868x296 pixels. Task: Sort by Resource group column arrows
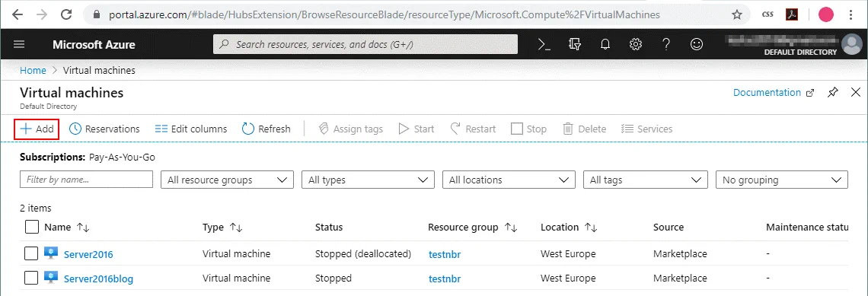tap(511, 228)
